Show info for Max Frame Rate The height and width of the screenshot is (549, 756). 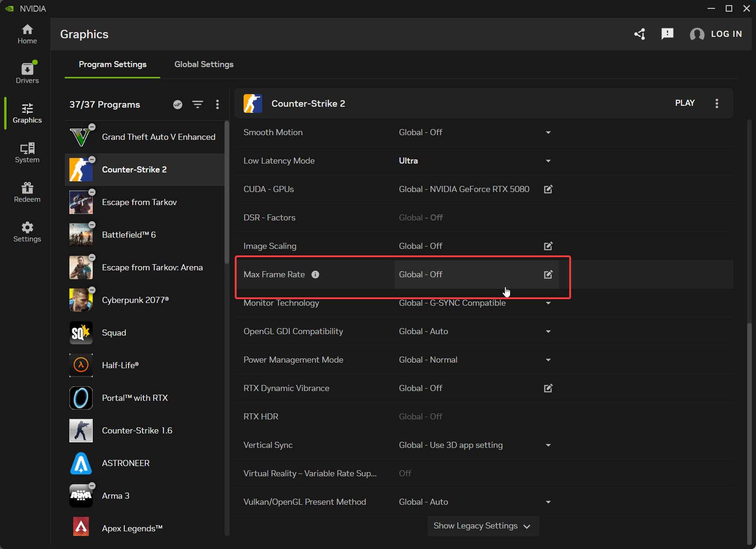coord(315,274)
